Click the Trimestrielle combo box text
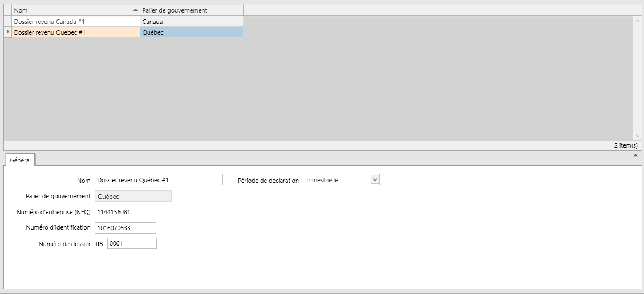Screen dimensions: 644x294 coord(322,180)
